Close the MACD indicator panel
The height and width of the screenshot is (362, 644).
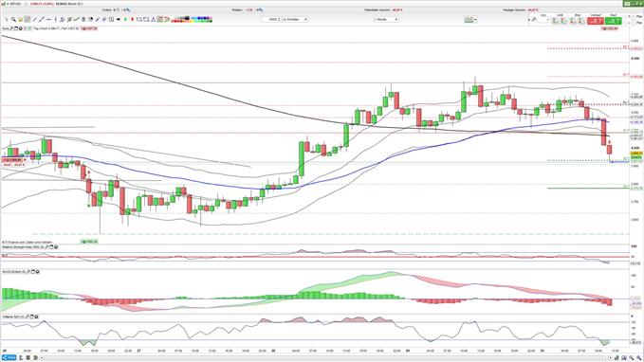pos(37,272)
